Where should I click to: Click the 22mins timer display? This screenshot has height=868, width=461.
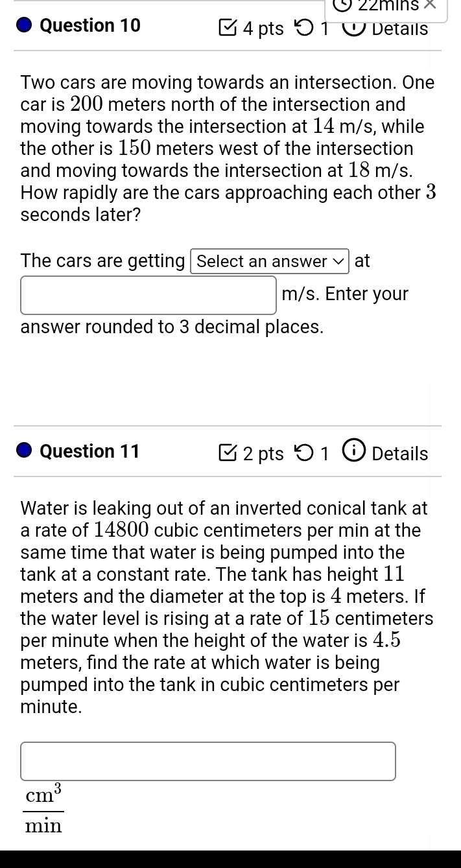click(389, 5)
